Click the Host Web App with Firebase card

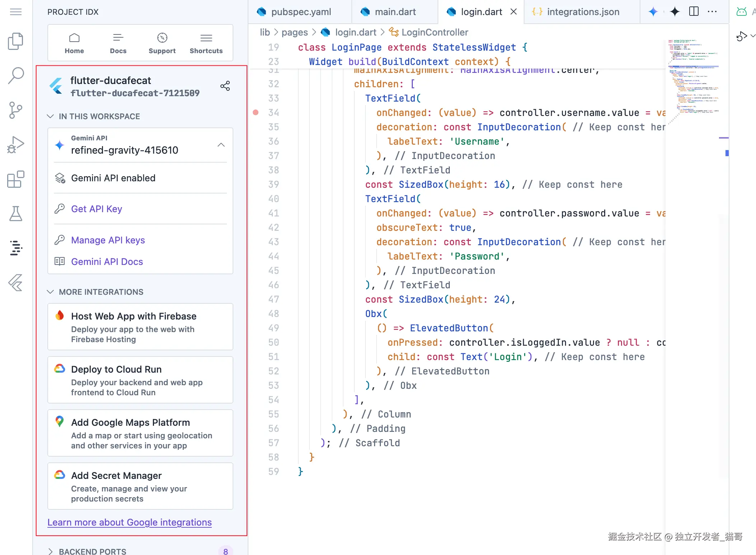coord(140,327)
